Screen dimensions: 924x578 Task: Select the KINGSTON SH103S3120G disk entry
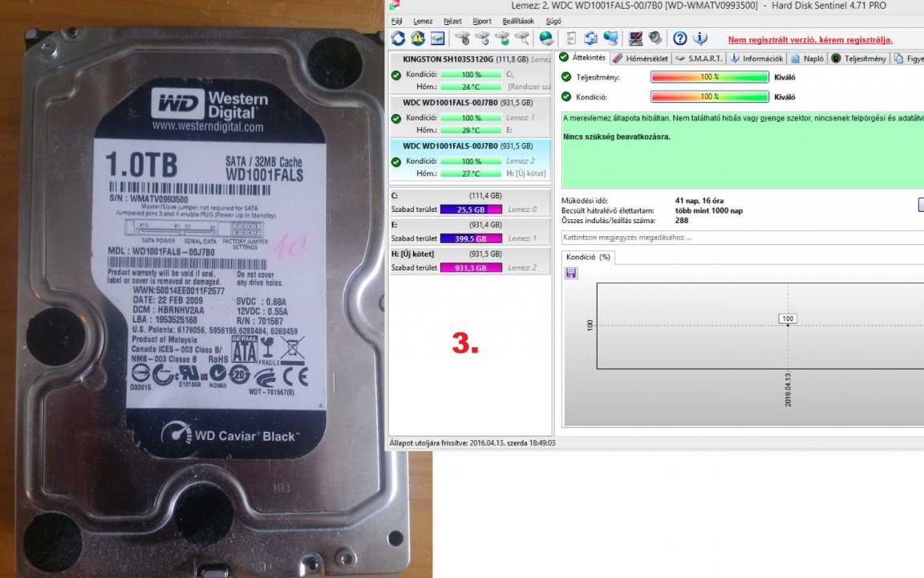coord(470,73)
